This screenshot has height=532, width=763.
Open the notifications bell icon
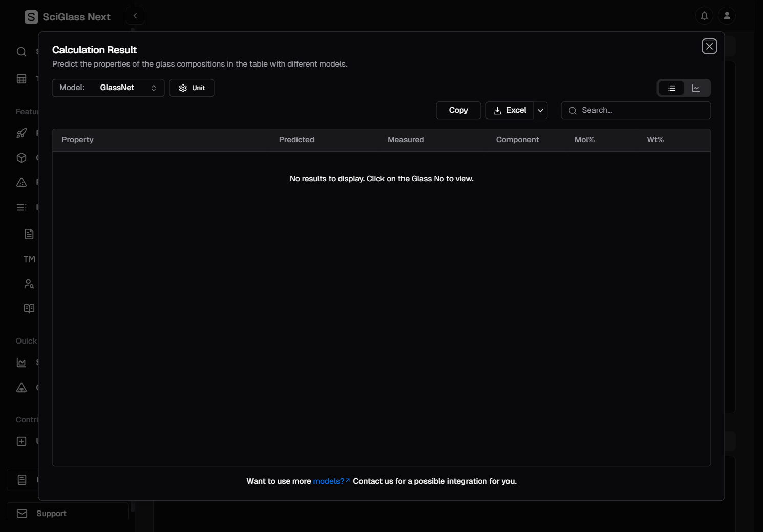point(704,16)
